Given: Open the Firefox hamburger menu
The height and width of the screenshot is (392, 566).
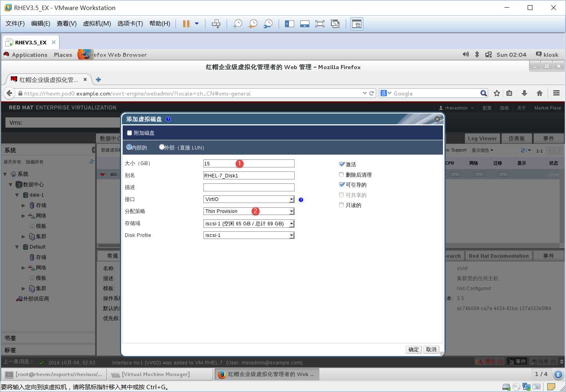Looking at the screenshot, I should 556,93.
